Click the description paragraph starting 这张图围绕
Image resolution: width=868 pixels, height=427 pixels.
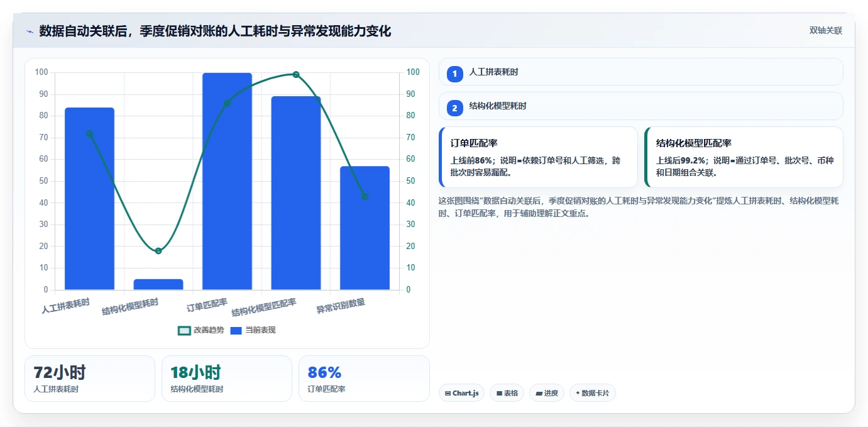point(638,207)
